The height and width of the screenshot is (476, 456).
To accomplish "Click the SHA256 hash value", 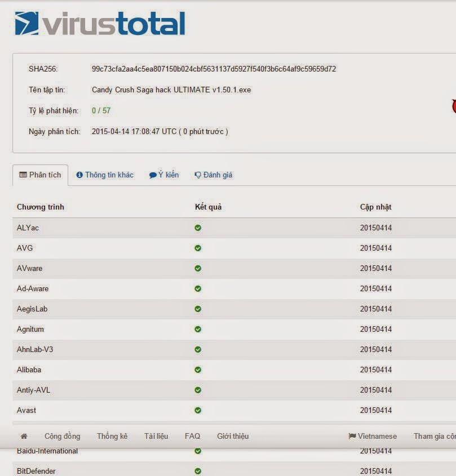I will pos(214,69).
